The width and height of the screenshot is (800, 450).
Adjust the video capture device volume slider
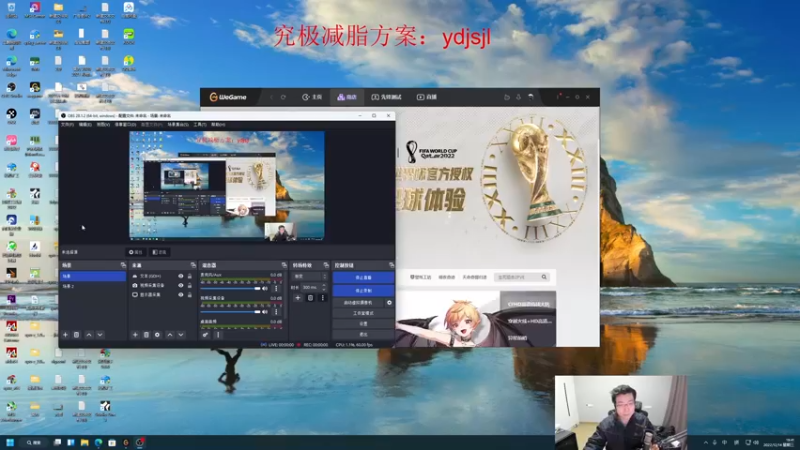(x=231, y=312)
